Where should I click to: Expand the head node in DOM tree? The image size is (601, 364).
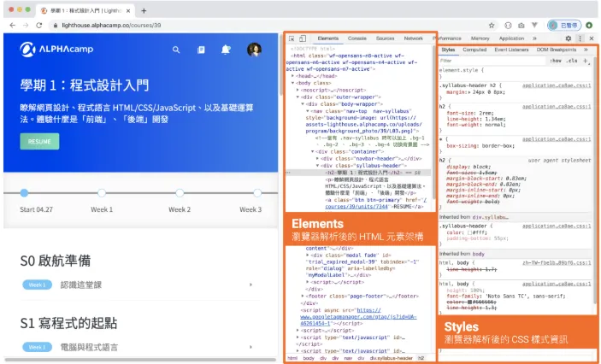click(292, 76)
